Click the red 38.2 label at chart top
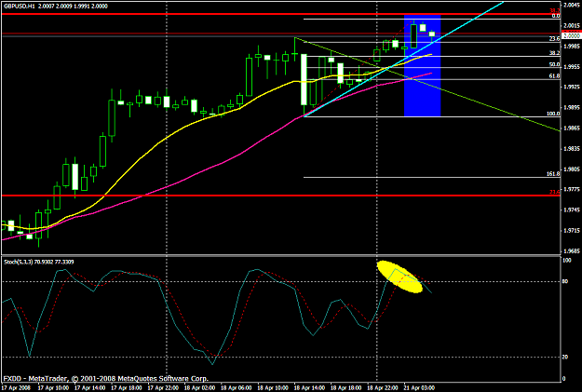582x392 pixels. click(x=555, y=11)
